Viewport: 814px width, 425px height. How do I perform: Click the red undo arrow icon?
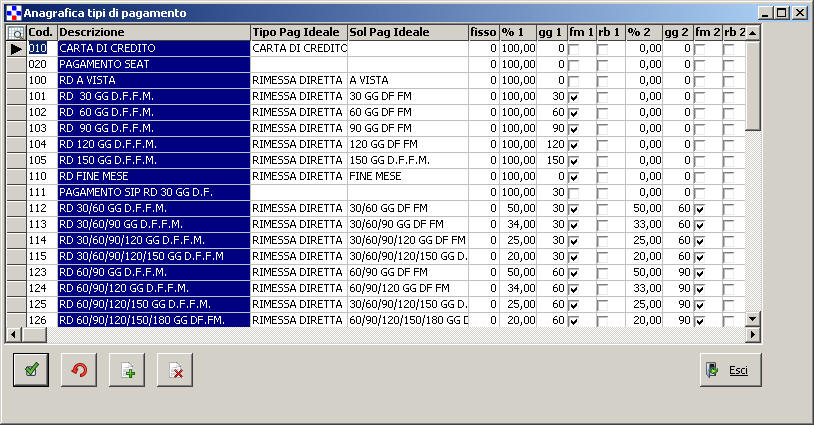tap(79, 370)
